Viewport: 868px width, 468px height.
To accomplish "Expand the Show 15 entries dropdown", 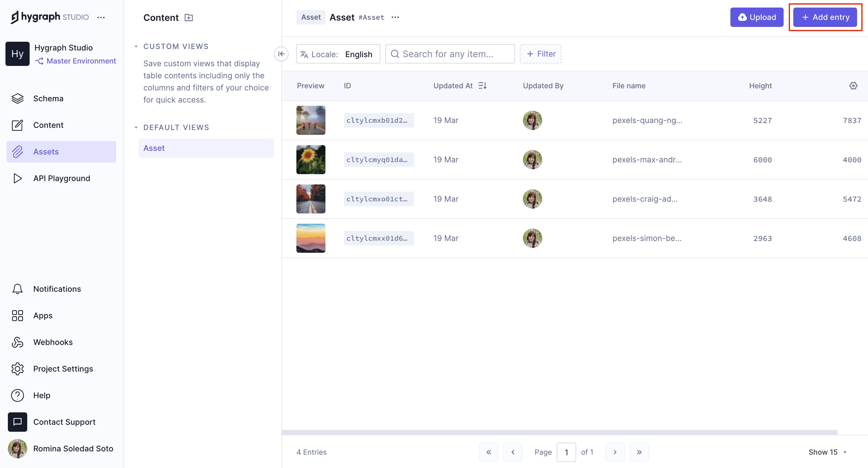I will point(827,452).
